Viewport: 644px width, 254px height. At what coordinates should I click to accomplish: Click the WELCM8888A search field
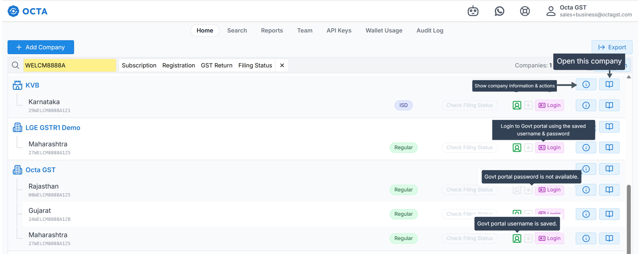click(70, 65)
